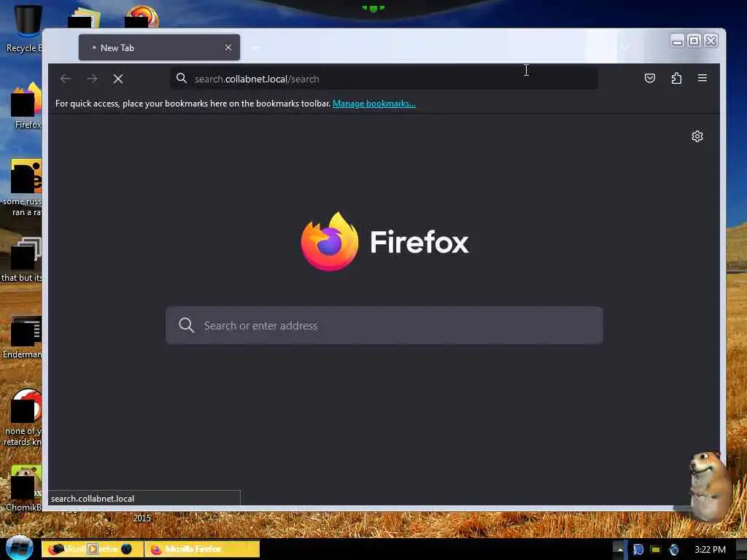Focus the URL bar showing search.collabnet.local/search
This screenshot has height=560, width=747.
pos(384,79)
